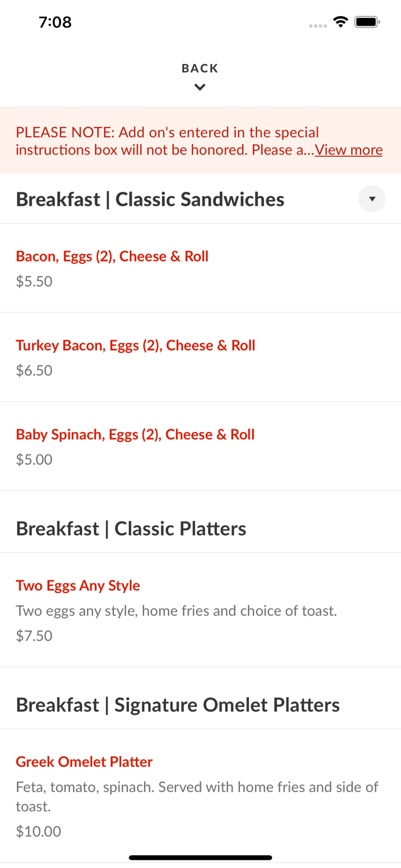This screenshot has width=401, height=868.
Task: Click the Wi-Fi status icon
Action: click(x=340, y=21)
